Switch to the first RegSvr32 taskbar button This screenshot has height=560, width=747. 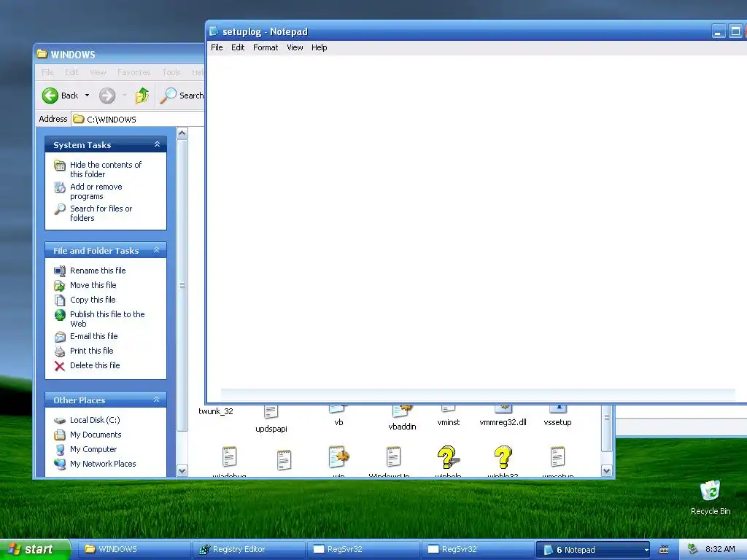(363, 550)
